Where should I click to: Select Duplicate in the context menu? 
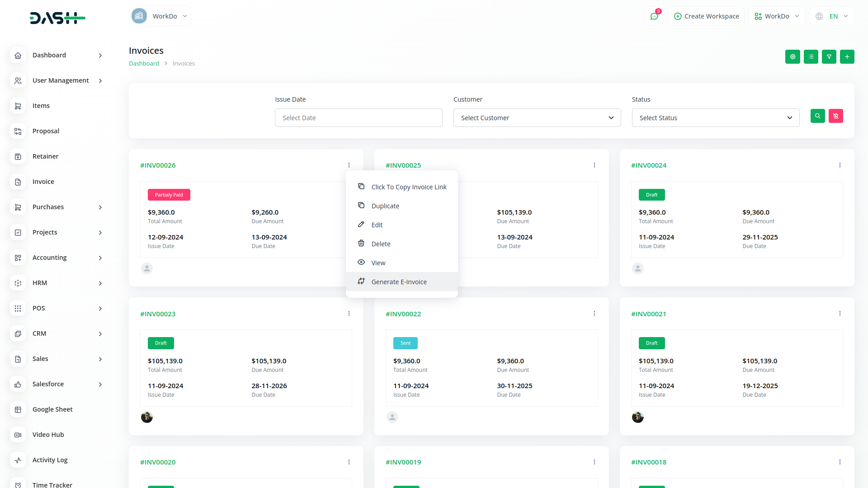click(385, 206)
